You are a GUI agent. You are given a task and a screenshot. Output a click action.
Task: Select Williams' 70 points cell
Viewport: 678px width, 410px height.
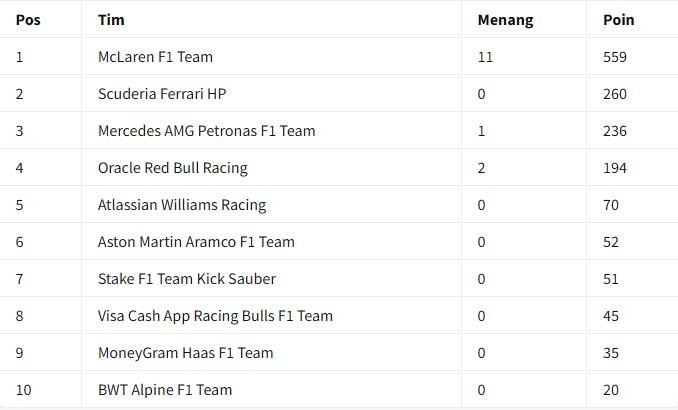611,205
